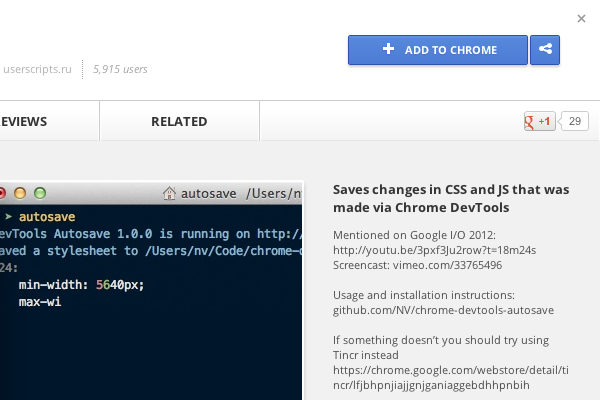Viewport: 600px width, 400px height.
Task: Click the terminal screenshot thumbnail
Action: pyautogui.click(x=151, y=291)
